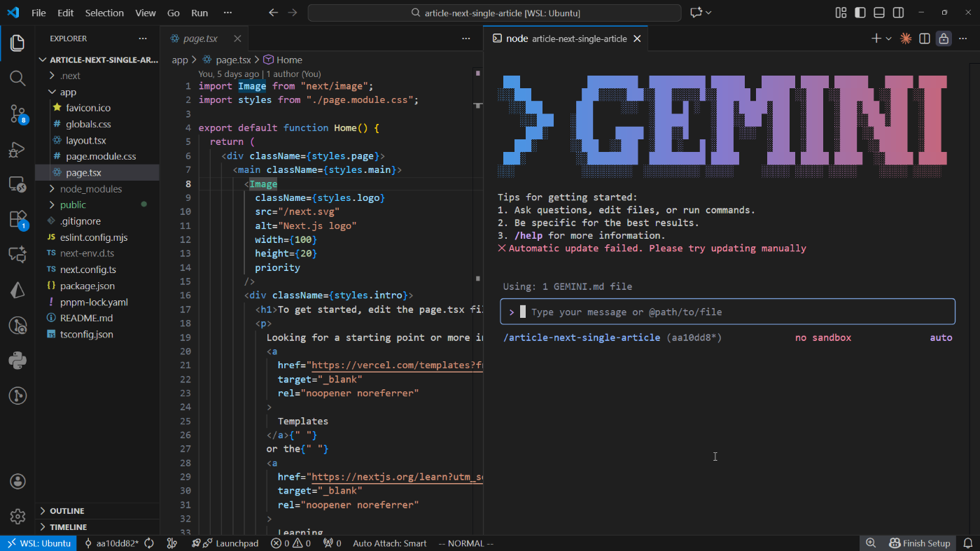Toggle Primary Side Bar visibility
Image resolution: width=980 pixels, height=551 pixels.
click(860, 13)
